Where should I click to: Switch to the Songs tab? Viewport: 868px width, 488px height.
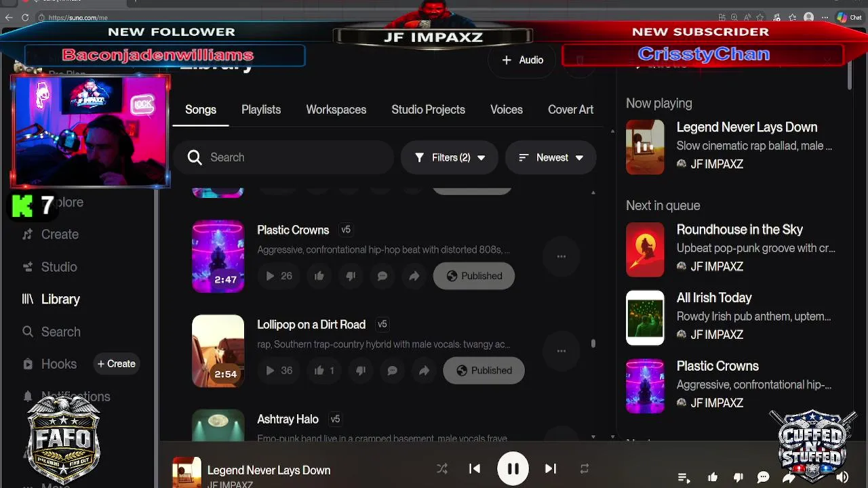coord(201,110)
